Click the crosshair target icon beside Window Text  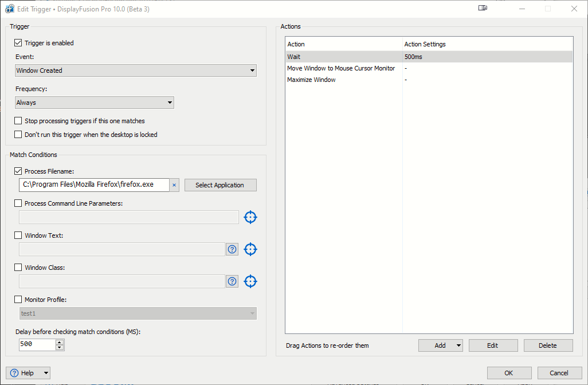tap(250, 249)
